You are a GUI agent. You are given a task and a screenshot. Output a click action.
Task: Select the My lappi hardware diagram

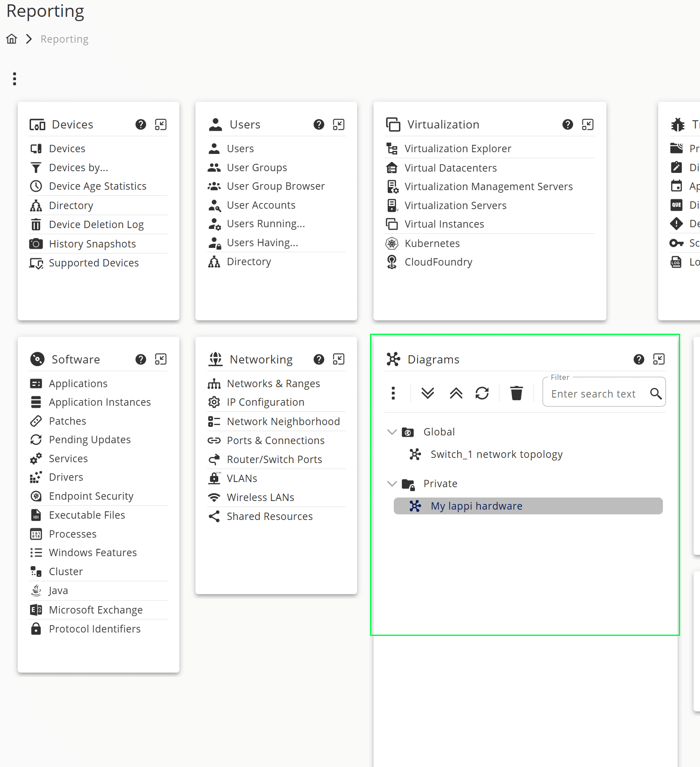pos(476,506)
